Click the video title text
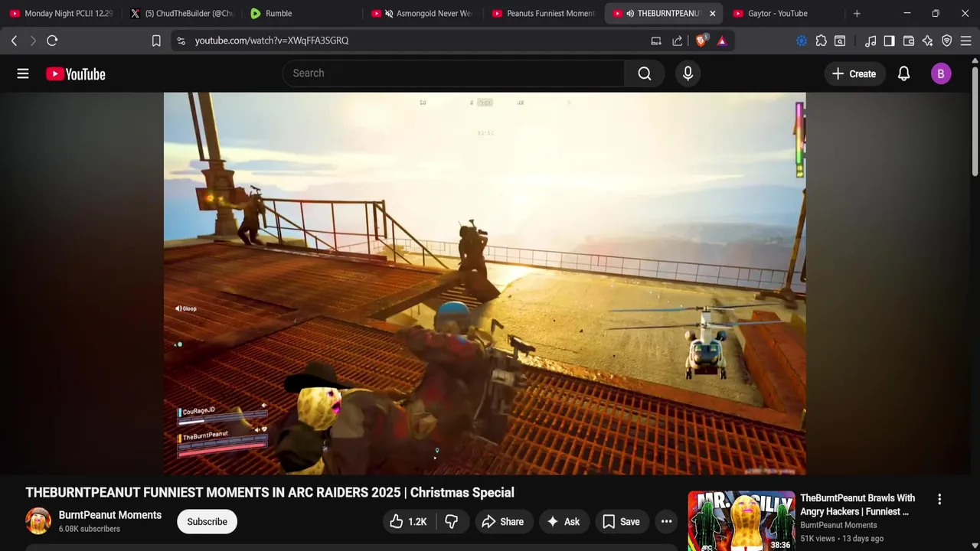The height and width of the screenshot is (551, 980). (x=269, y=493)
